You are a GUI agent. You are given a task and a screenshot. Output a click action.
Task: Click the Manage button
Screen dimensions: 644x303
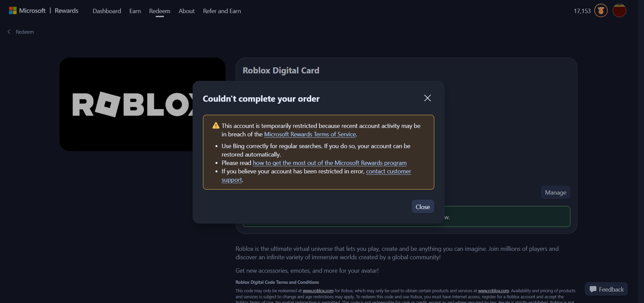tap(556, 192)
